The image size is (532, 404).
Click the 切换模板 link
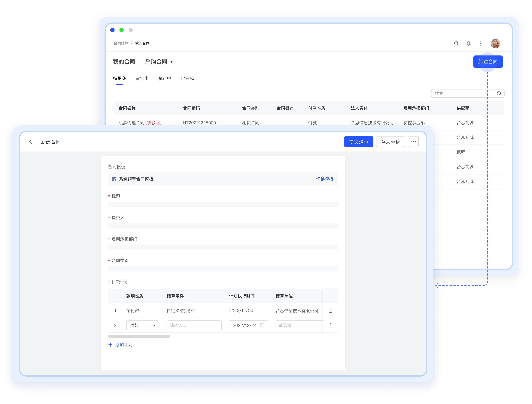(x=324, y=179)
